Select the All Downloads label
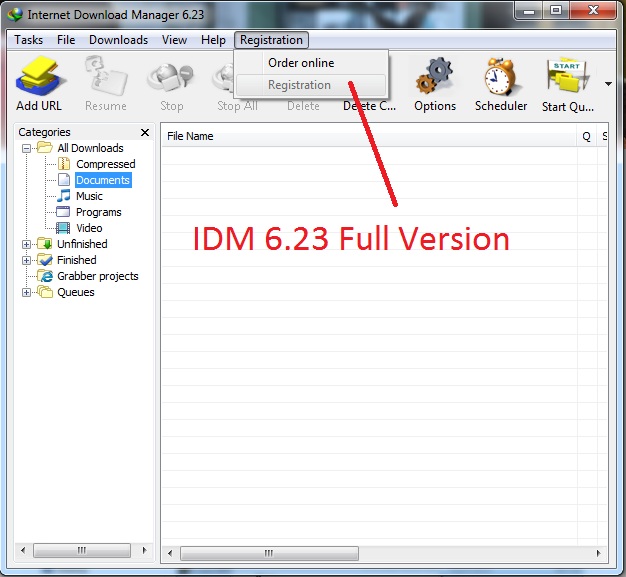The height and width of the screenshot is (577, 626). click(90, 148)
